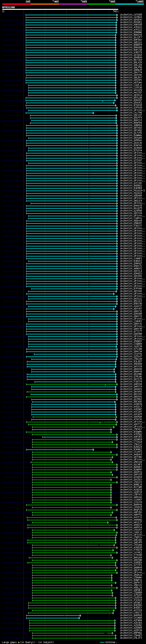The image size is (146, 644).
Task: Click the green alignment bar for UniRef100_Q4RXU4
Action: pos(72,384)
